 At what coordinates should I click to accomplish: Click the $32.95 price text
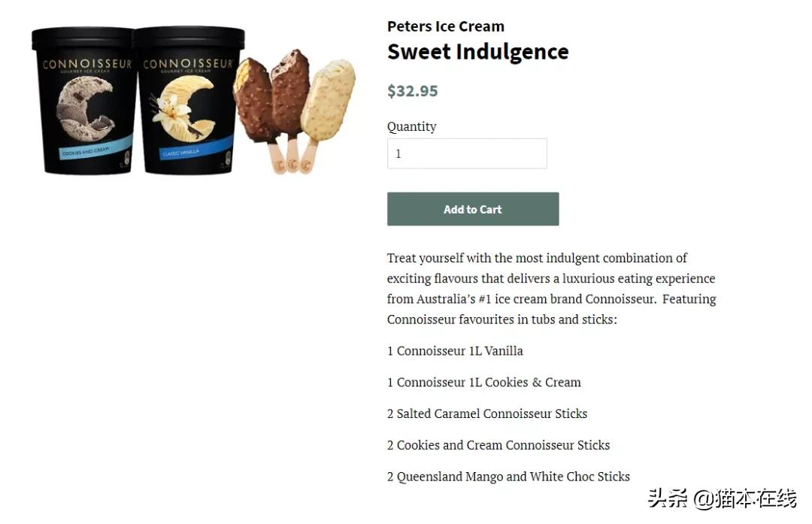click(x=412, y=91)
